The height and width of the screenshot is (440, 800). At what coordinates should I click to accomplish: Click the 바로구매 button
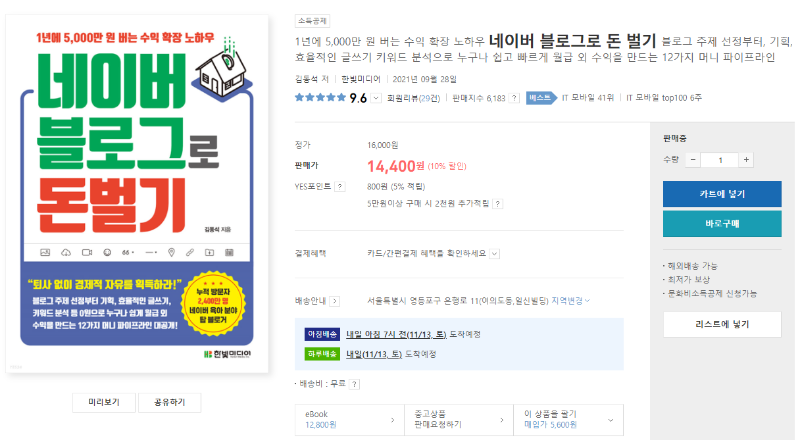[721, 224]
